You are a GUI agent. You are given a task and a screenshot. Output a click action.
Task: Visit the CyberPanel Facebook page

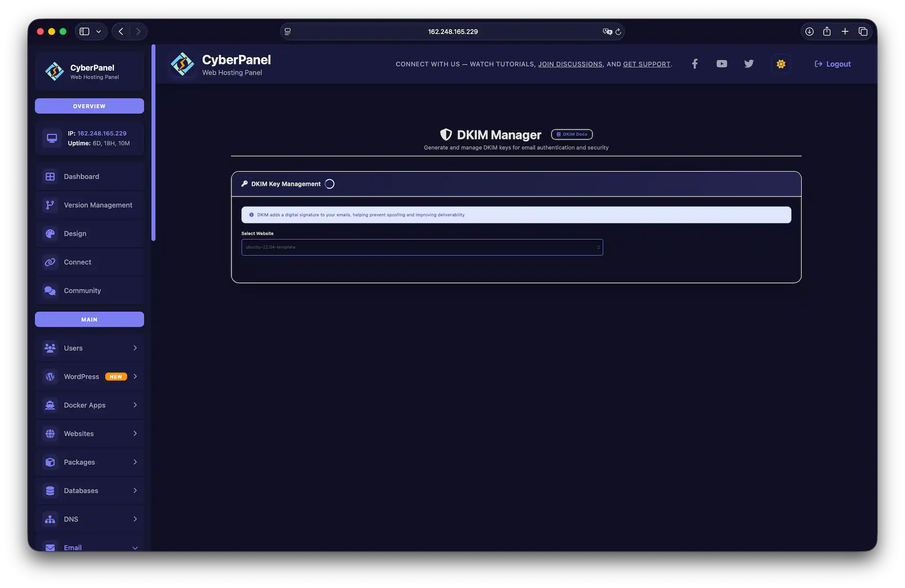(694, 64)
